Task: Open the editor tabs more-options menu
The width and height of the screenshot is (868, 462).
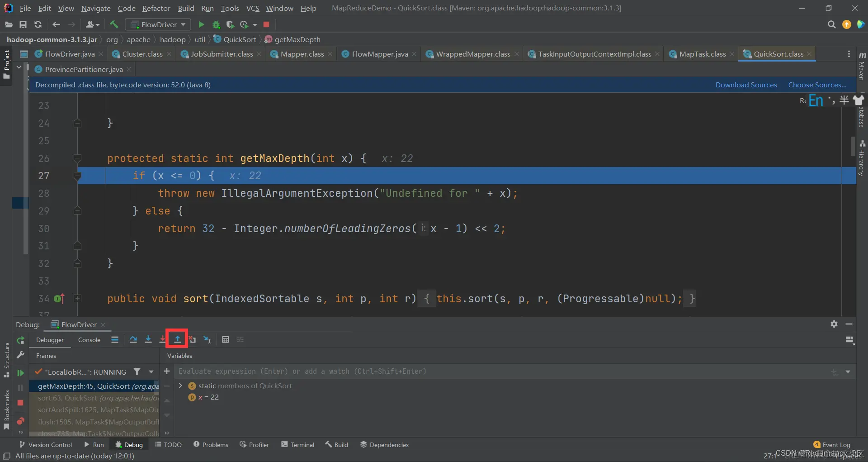Action: point(849,54)
